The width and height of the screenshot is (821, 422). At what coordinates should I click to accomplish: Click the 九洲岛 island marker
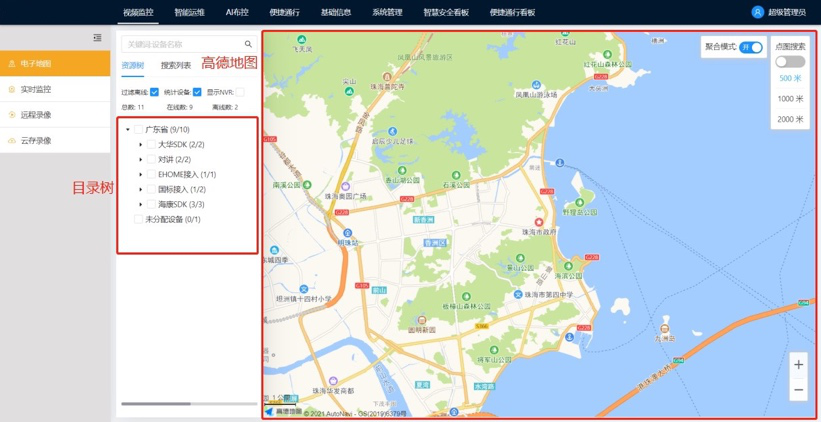click(664, 328)
